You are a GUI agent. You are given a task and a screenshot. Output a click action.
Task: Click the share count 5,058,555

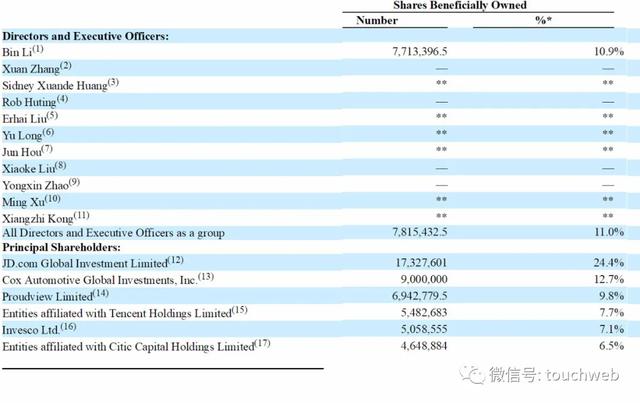click(424, 329)
